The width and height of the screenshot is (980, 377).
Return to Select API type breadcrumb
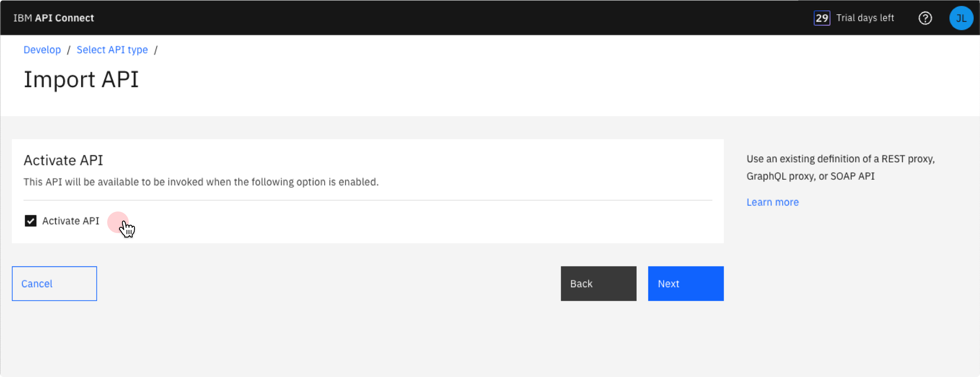112,50
